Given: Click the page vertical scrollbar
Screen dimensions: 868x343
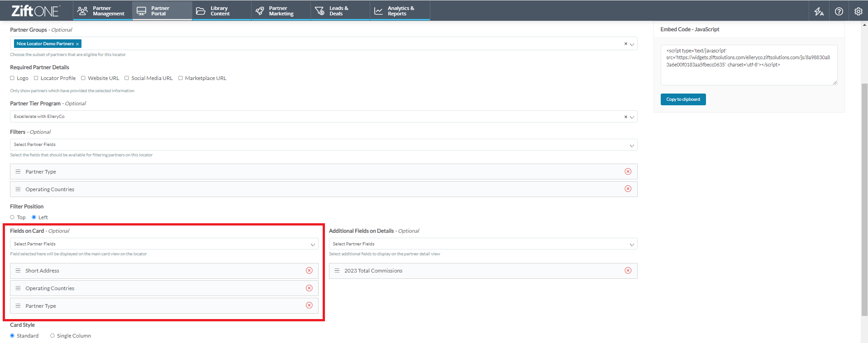Looking at the screenshot, I should (864, 199).
